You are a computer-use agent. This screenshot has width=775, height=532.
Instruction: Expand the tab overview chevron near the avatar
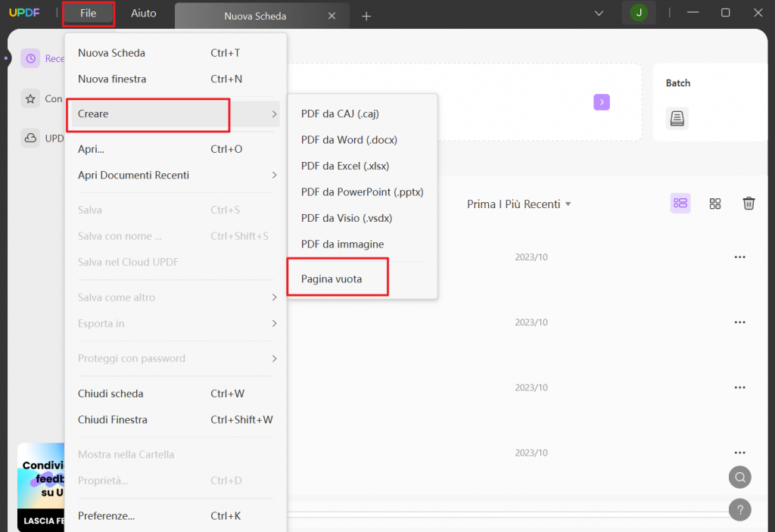click(599, 13)
